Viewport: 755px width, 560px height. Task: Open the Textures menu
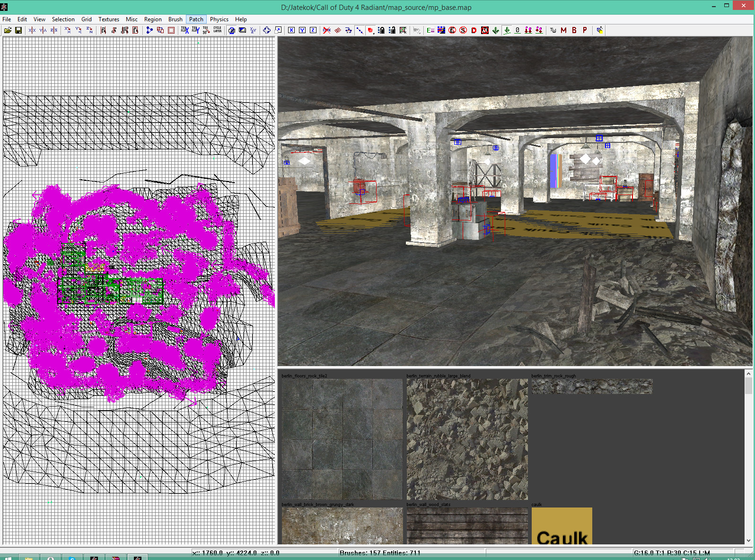click(109, 19)
